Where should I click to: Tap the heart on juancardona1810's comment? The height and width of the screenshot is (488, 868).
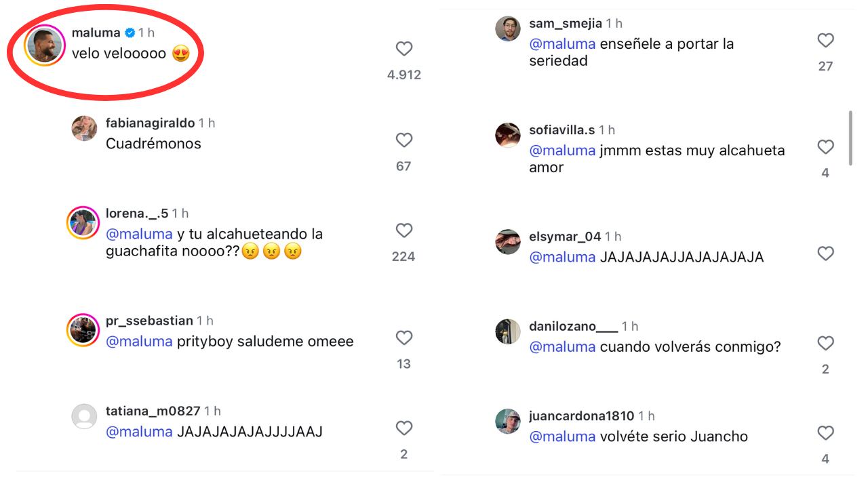pos(825,432)
